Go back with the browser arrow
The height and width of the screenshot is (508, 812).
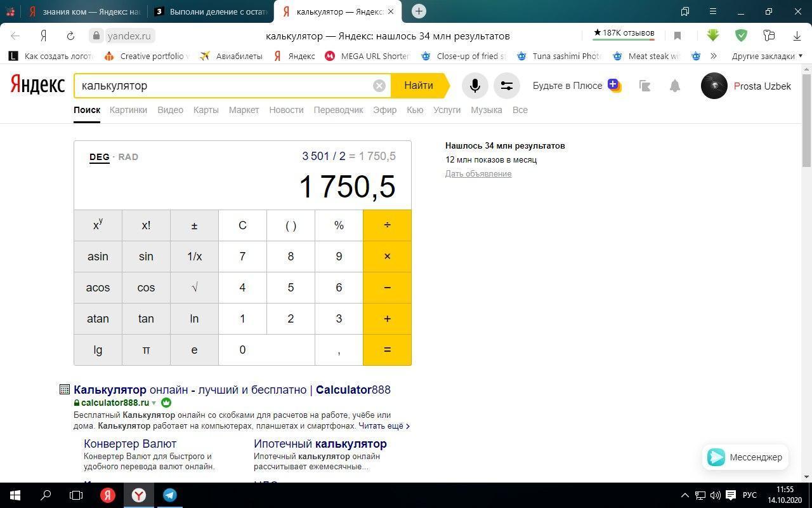15,36
